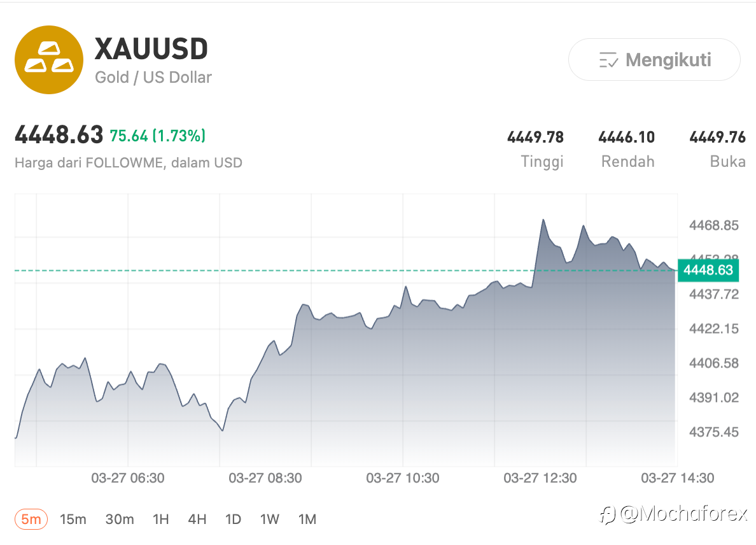Click the 03-27 10:30 time axis label
The image size is (756, 545).
click(403, 478)
